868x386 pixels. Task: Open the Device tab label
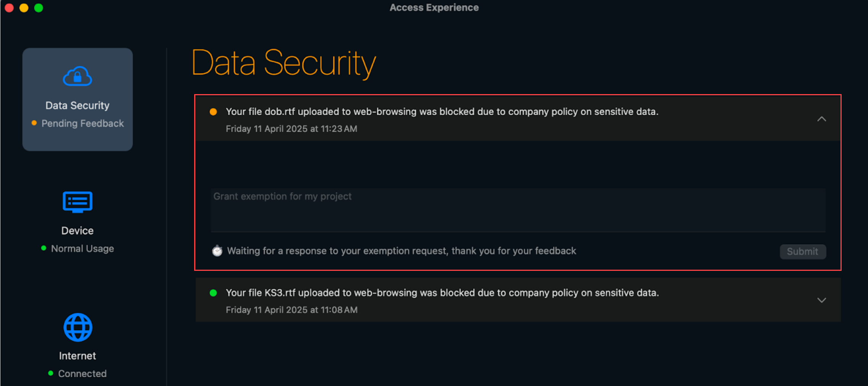click(77, 231)
